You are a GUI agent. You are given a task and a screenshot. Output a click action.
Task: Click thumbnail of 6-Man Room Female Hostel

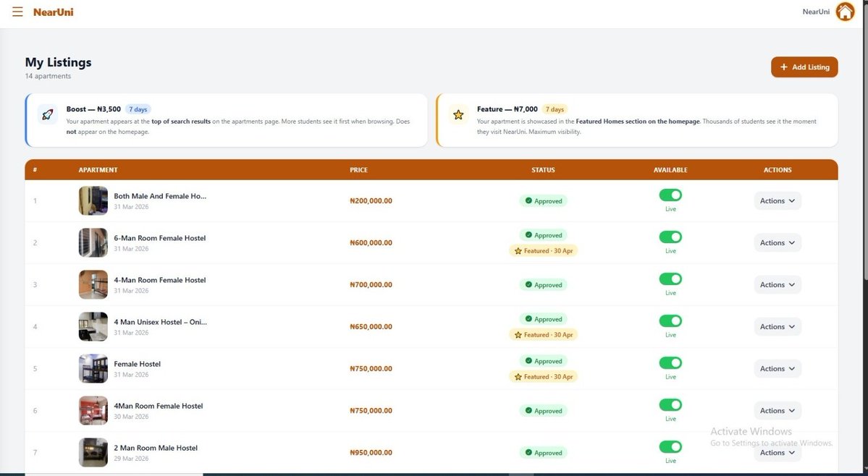point(93,242)
